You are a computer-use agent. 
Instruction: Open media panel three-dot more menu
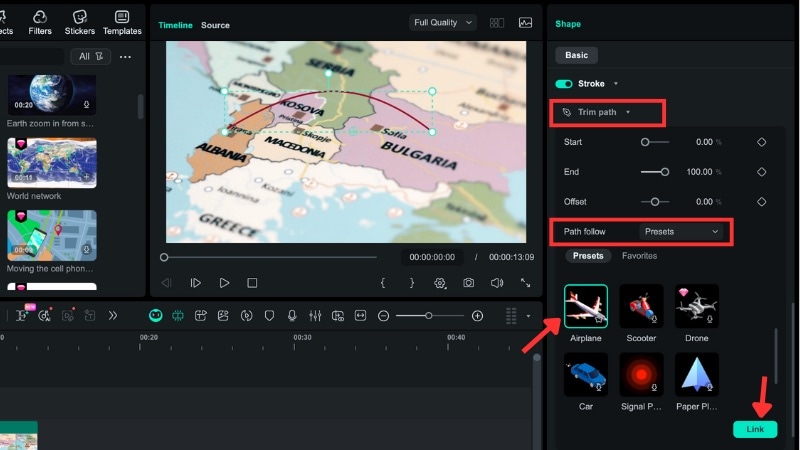(125, 57)
